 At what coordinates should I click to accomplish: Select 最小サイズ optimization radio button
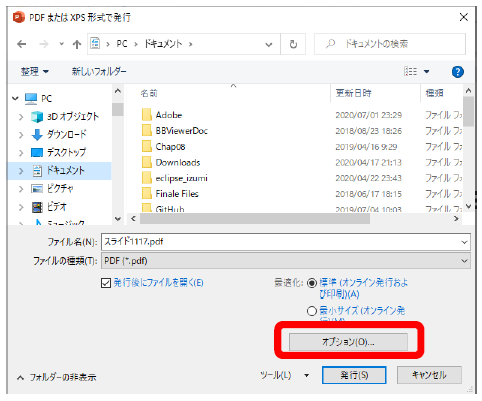311,311
